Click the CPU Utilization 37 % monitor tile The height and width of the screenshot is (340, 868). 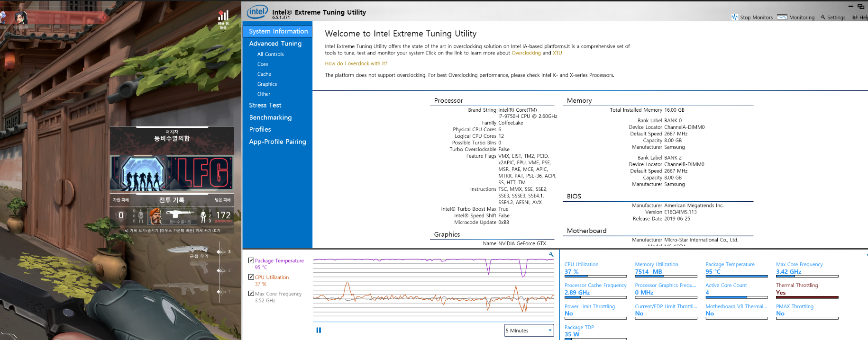point(595,269)
